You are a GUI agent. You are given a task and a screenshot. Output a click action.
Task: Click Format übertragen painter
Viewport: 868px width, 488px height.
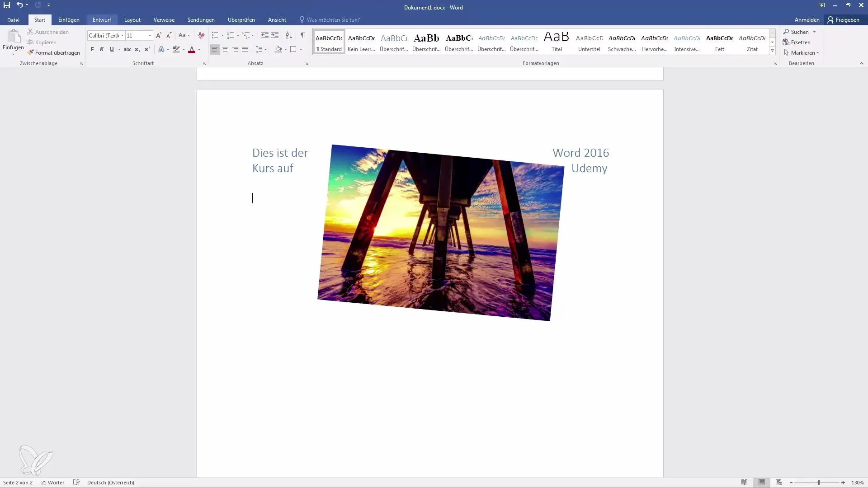[53, 53]
